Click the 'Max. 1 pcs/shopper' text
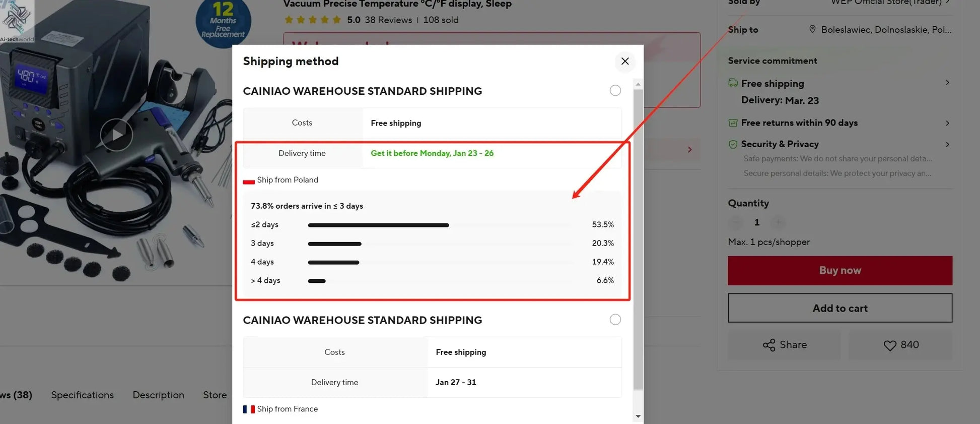The width and height of the screenshot is (980, 424). [x=769, y=242]
